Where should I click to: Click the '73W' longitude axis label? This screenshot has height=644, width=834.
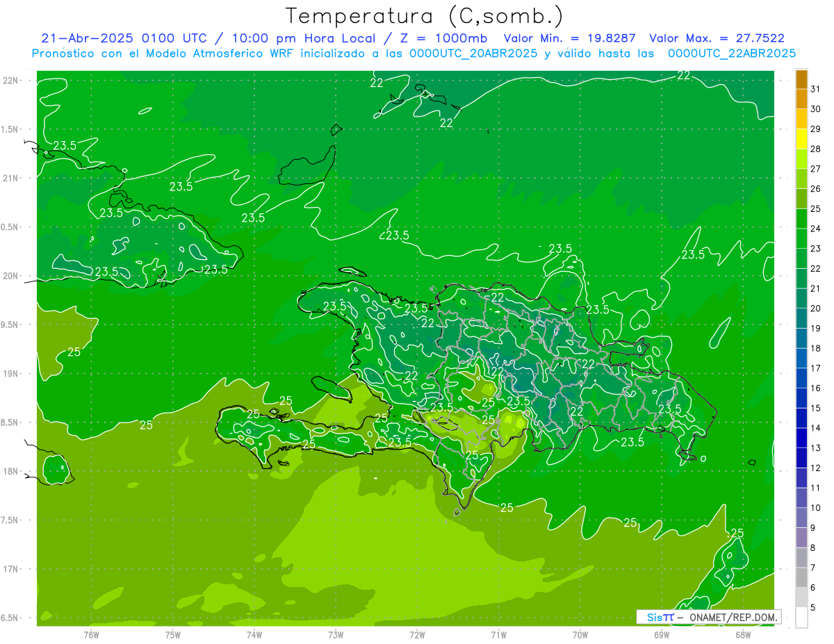pos(336,634)
